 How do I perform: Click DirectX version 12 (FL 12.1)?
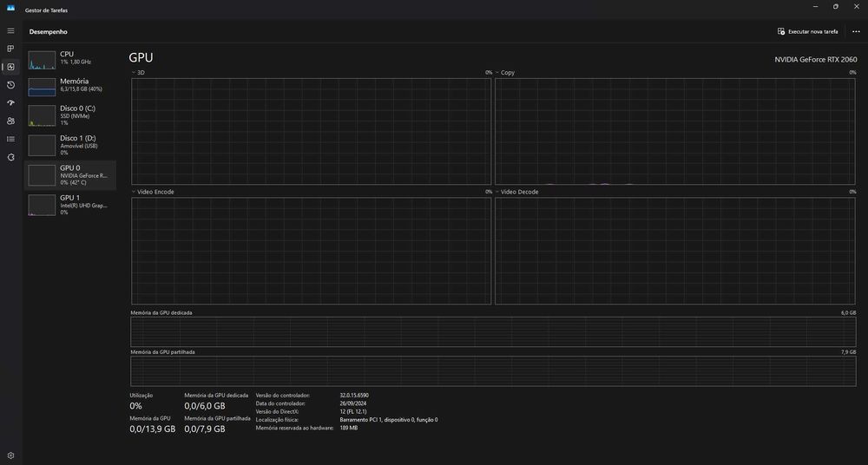tap(355, 411)
